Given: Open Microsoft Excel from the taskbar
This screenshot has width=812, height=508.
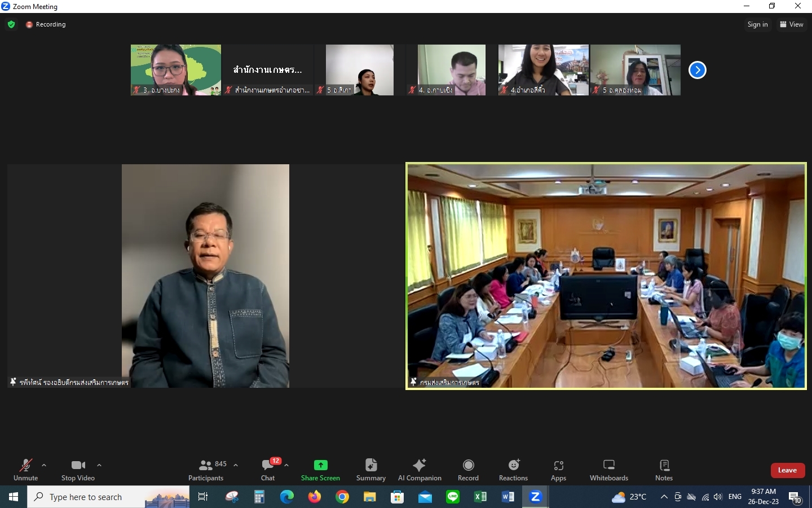Looking at the screenshot, I should [x=480, y=497].
